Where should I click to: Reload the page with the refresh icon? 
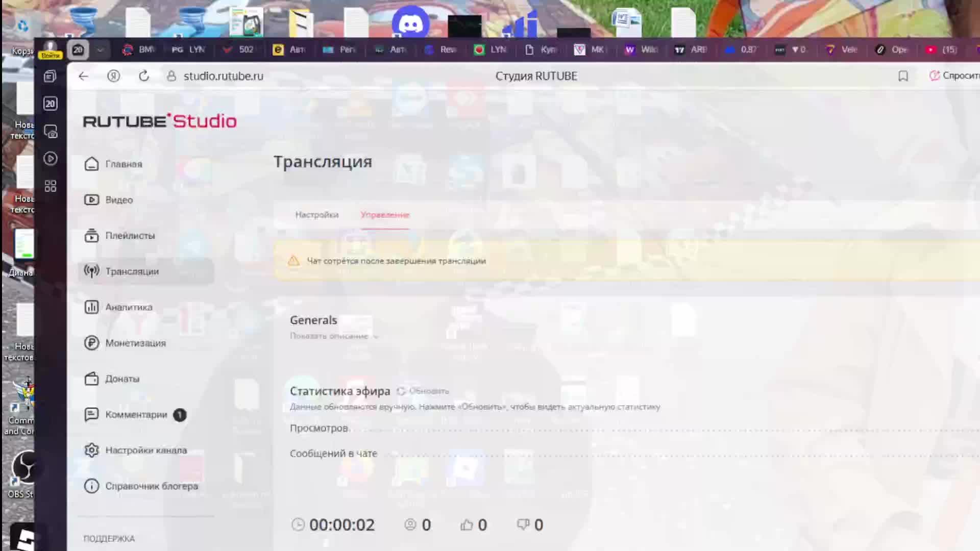click(x=144, y=76)
